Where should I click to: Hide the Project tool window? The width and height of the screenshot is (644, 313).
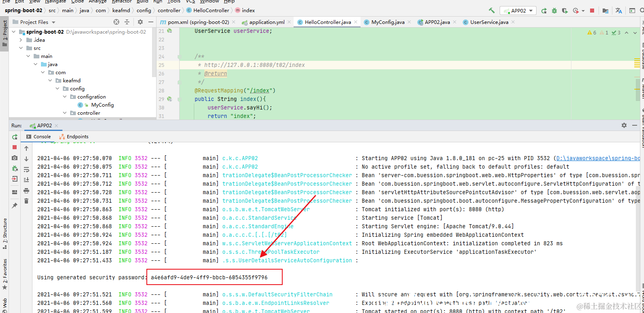click(x=151, y=22)
